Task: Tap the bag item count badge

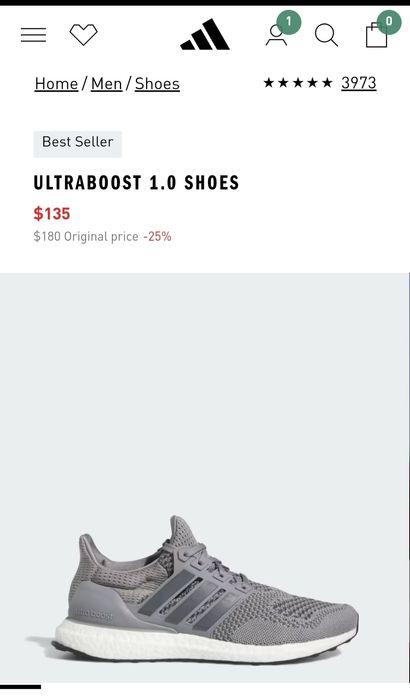Action: (x=389, y=22)
